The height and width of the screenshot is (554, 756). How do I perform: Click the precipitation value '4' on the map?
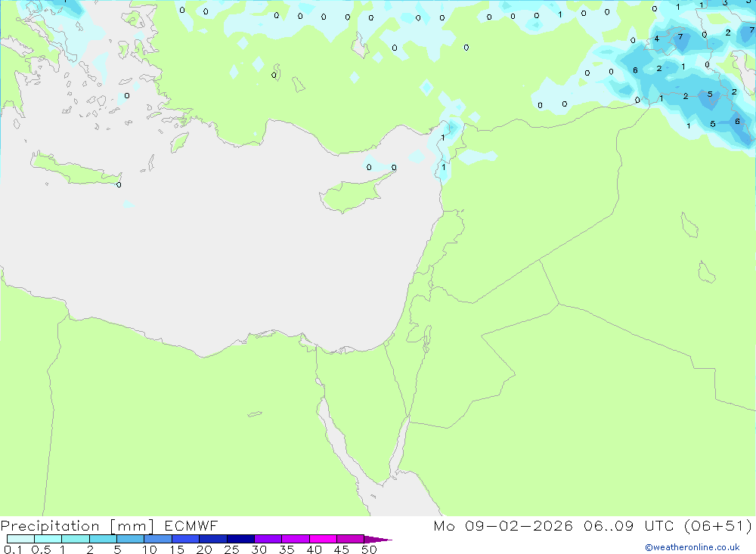[657, 39]
